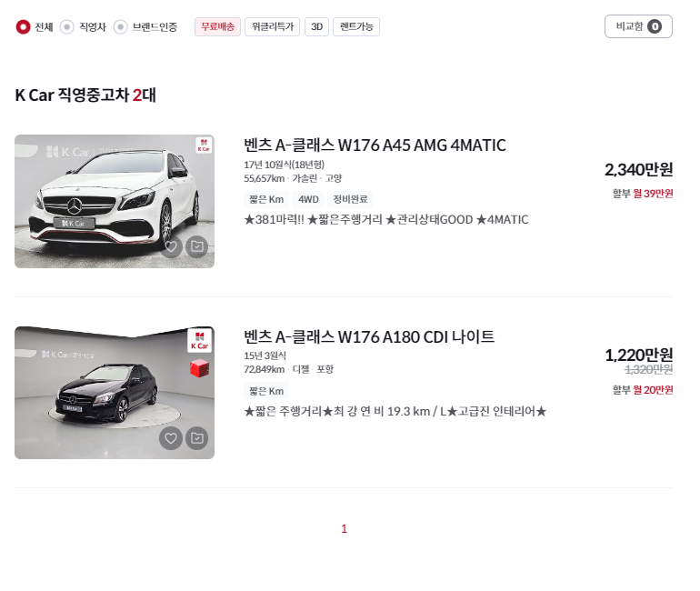The width and height of the screenshot is (700, 591).
Task: Click the struck-through 1,320만원 price
Action: [649, 369]
